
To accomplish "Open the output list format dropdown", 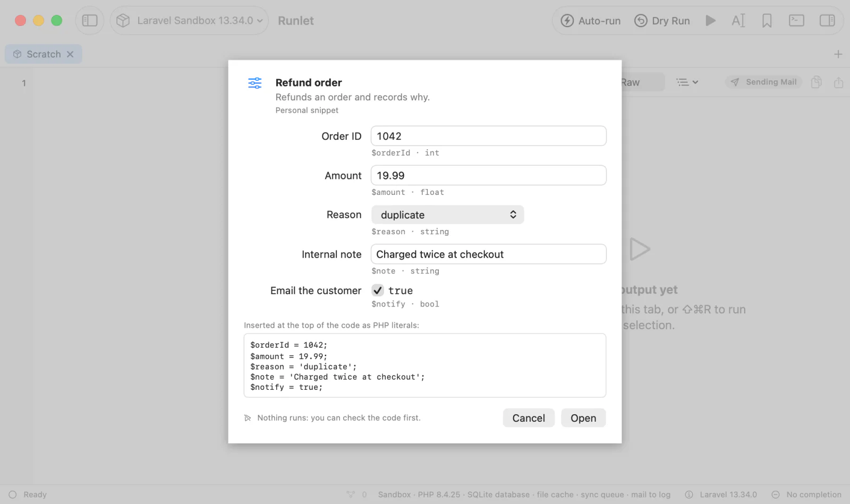I will click(687, 82).
